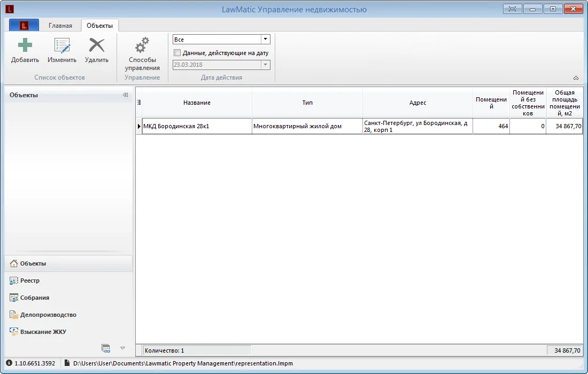Image resolution: width=588 pixels, height=374 pixels.
Task: Sort by Общая площадь помещений column header
Action: tap(565, 103)
